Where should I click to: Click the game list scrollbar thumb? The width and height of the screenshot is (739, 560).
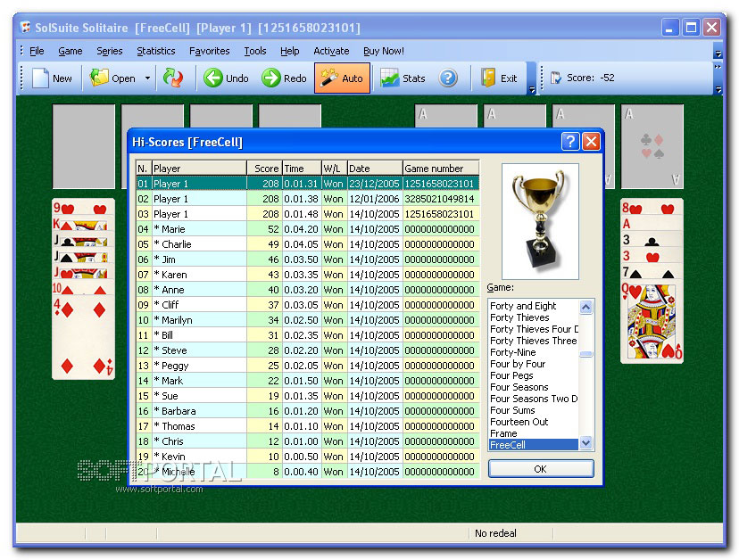[x=585, y=354]
